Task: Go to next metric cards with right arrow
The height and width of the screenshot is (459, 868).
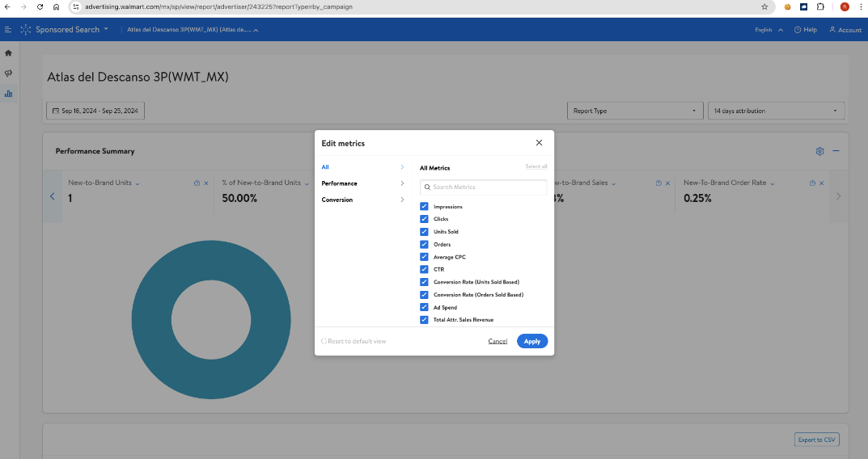Action: [838, 196]
